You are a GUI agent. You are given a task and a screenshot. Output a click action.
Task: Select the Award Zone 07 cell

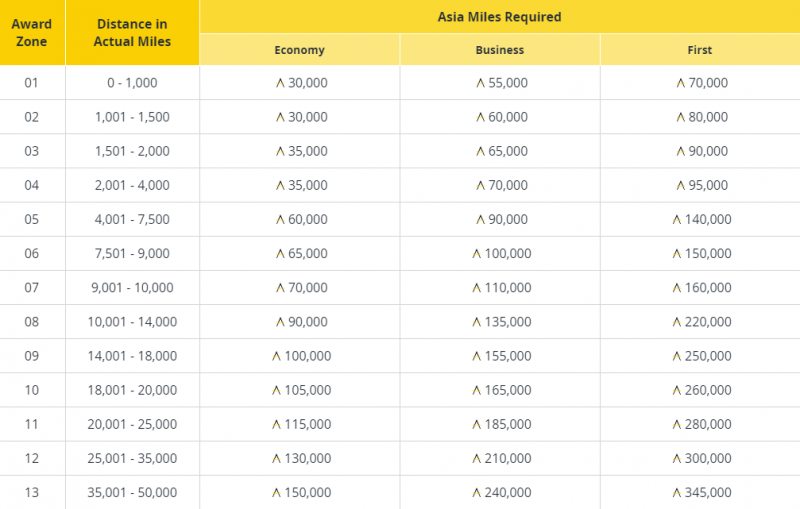[x=32, y=288]
